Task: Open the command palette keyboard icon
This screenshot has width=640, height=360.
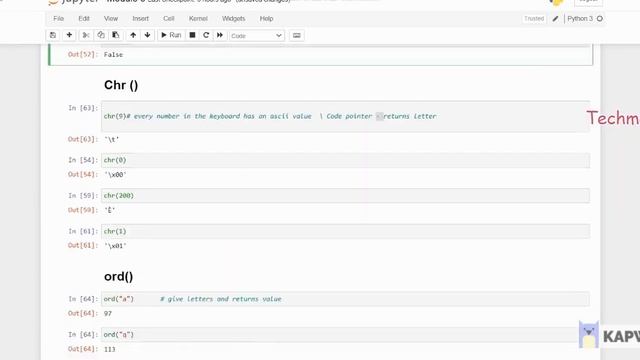Action: pos(297,36)
